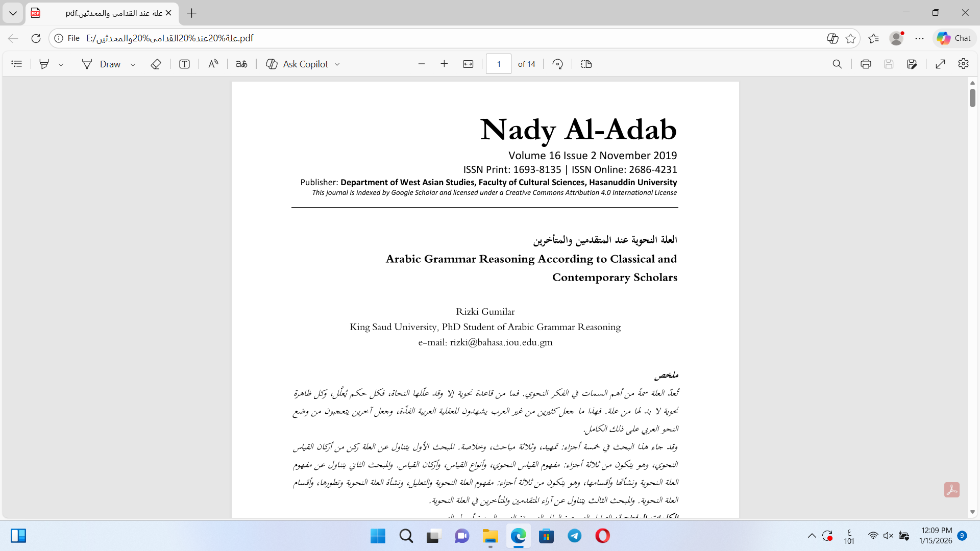View site information for File URL
980x551 pixels.
pyautogui.click(x=67, y=38)
